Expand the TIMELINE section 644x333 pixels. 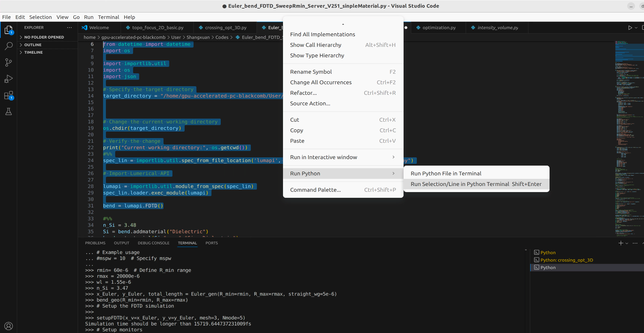click(x=33, y=52)
